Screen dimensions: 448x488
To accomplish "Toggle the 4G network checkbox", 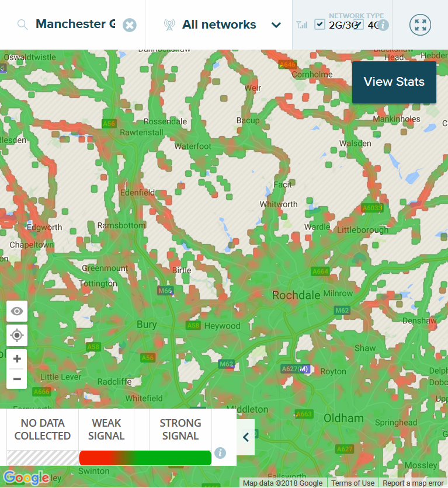I will 358,25.
